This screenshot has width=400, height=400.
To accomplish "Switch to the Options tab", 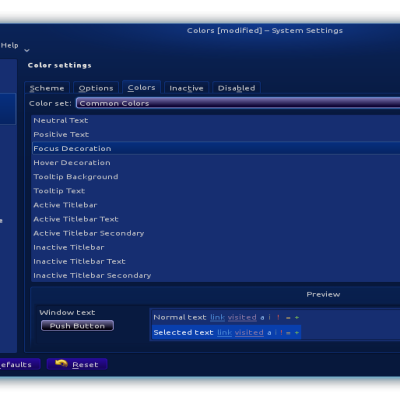I will 96,88.
